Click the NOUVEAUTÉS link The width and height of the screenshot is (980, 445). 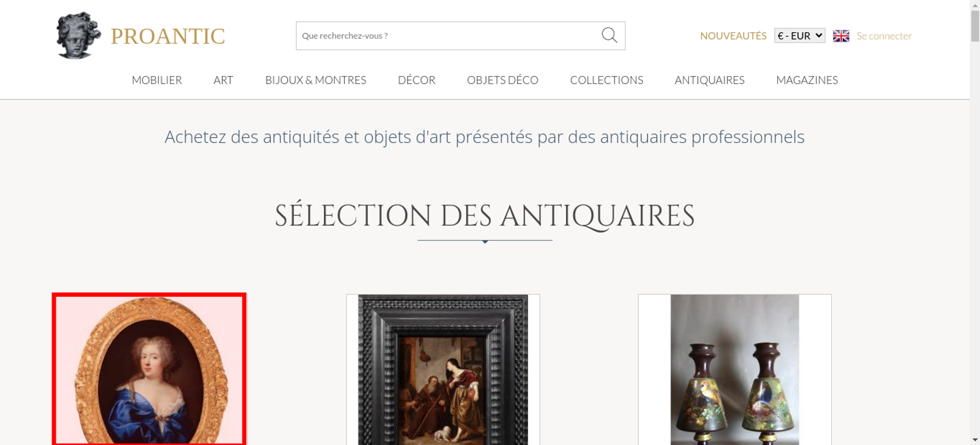click(733, 36)
